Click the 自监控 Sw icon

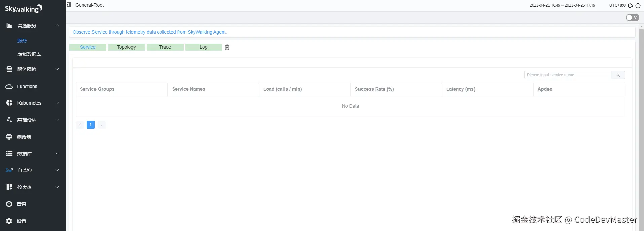(9, 170)
